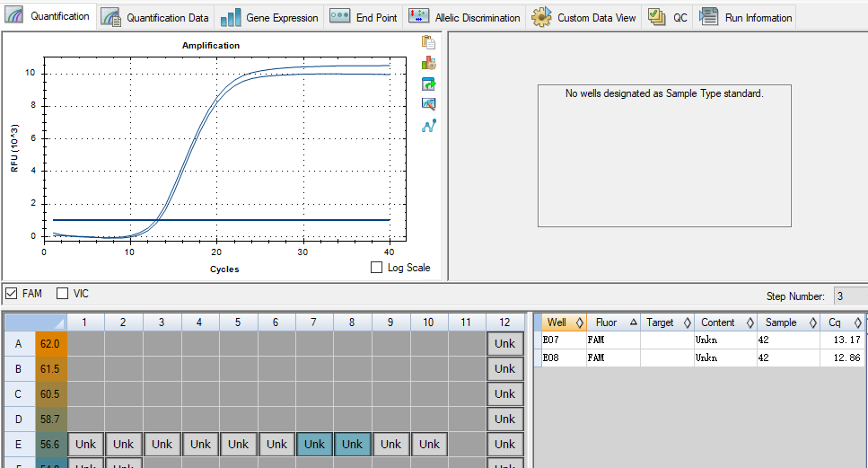Screen dimensions: 868x468
Task: Select the E07 row in results table
Action: pos(699,340)
